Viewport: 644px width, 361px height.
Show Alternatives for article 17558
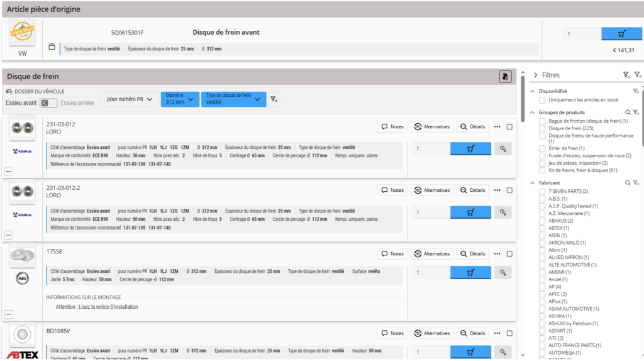pyautogui.click(x=432, y=254)
